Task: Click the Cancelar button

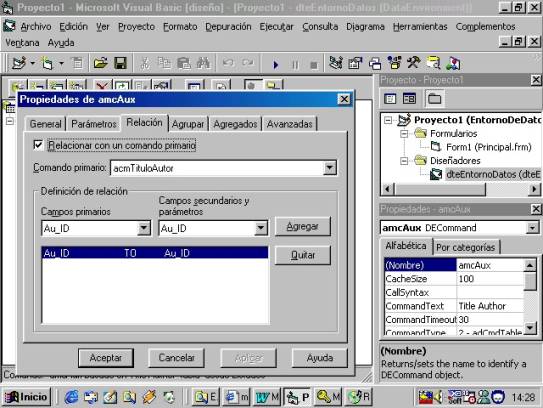Action: pyautogui.click(x=176, y=358)
